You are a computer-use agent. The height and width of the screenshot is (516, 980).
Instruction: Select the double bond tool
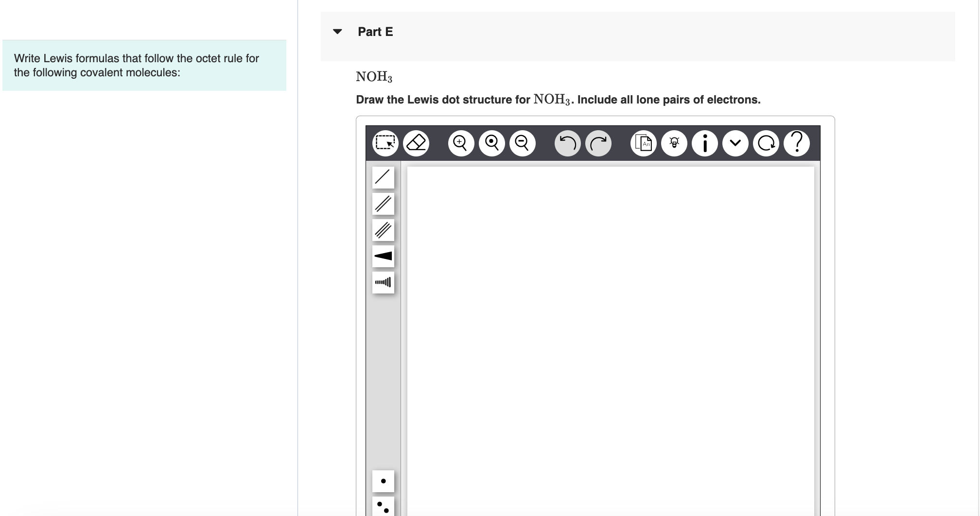383,204
